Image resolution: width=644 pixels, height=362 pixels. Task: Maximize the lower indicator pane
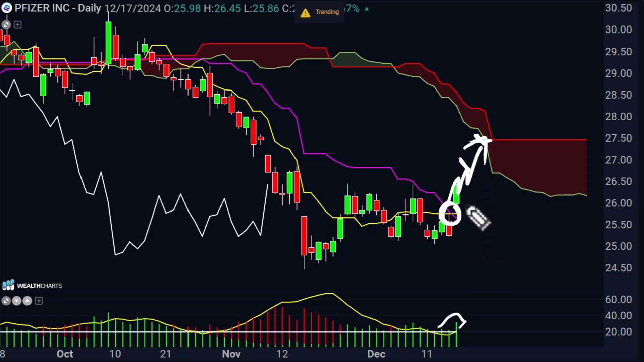point(6,301)
